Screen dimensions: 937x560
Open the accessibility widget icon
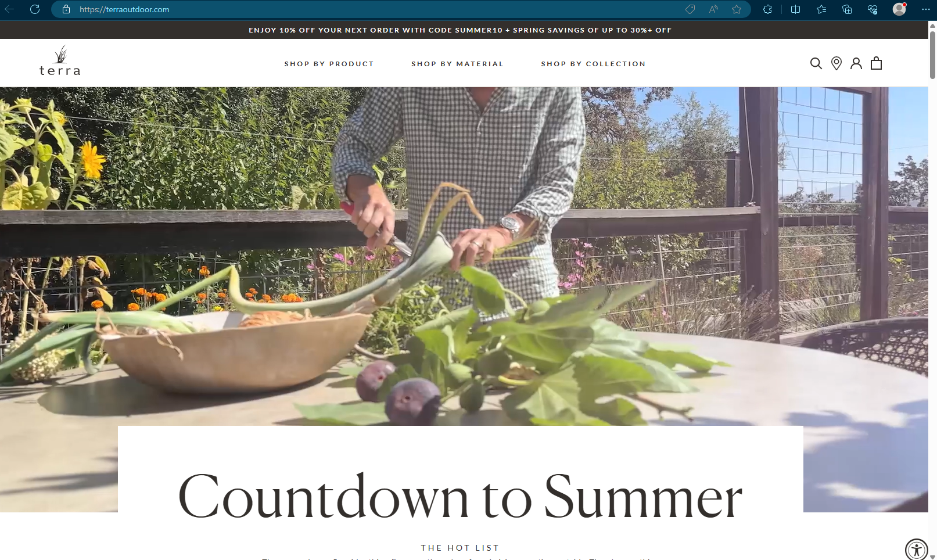pos(917,550)
